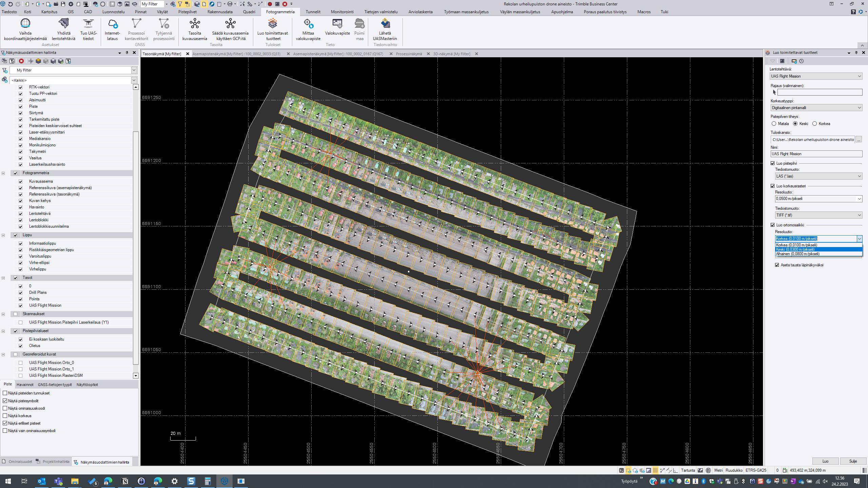Switch to the CAD ribbon tab
This screenshot has height=488, width=868.
click(x=88, y=12)
